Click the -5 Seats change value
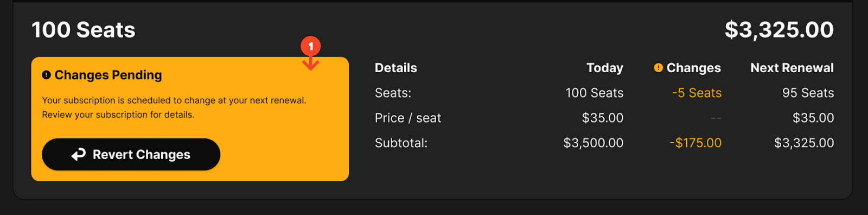This screenshot has width=868, height=215. [697, 93]
